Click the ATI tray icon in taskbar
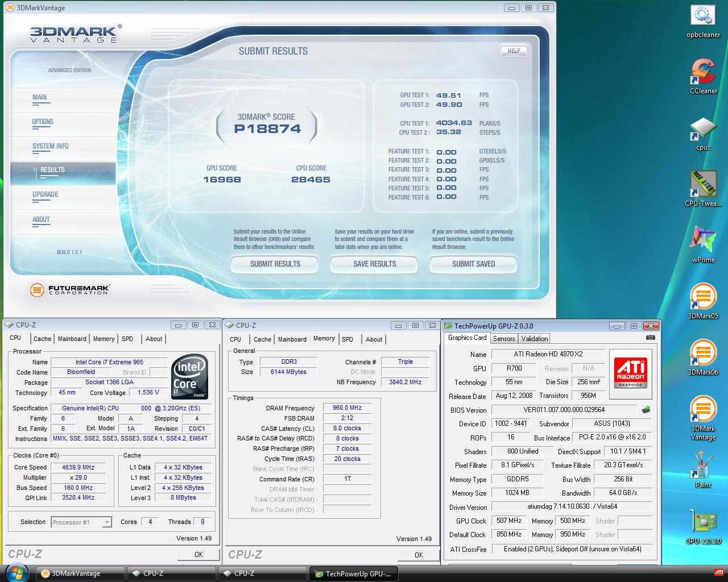The width and height of the screenshot is (728, 582). click(719, 573)
